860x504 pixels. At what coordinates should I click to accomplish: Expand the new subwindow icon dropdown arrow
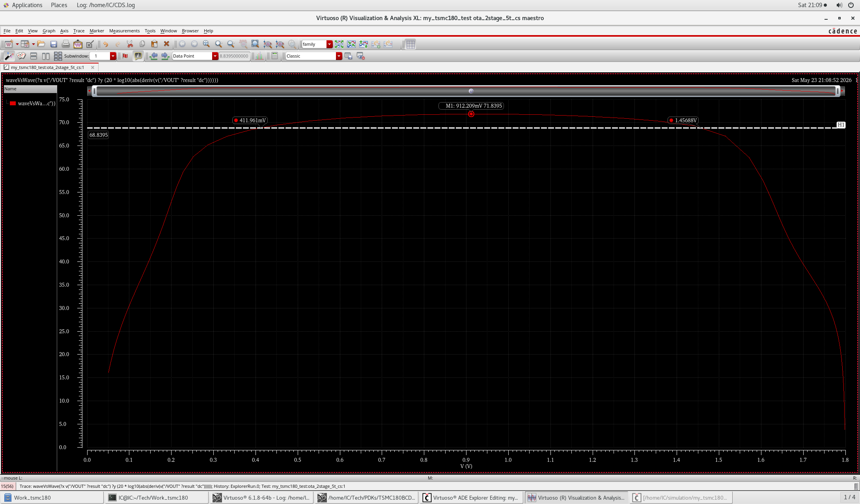(33, 44)
